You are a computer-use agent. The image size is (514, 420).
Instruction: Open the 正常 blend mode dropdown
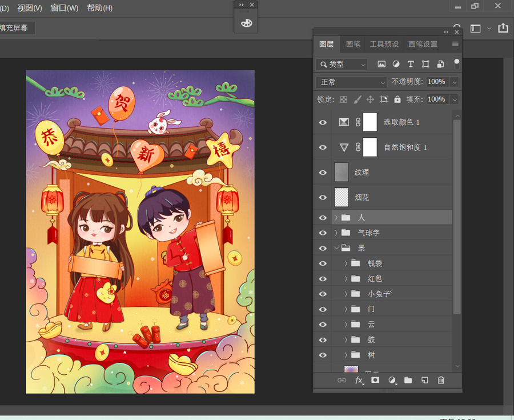click(351, 82)
